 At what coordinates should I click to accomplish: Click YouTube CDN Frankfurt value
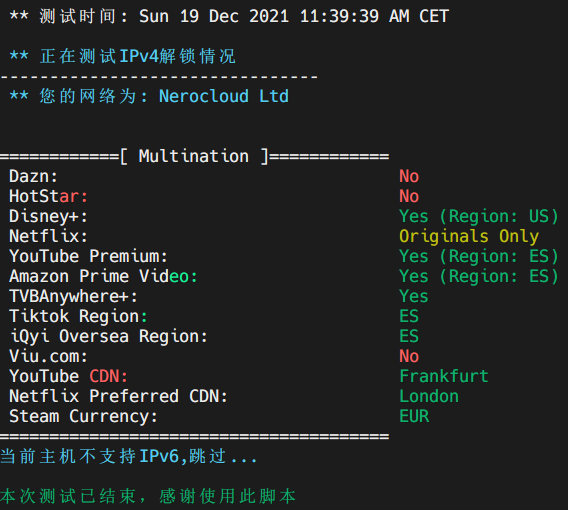click(x=444, y=376)
